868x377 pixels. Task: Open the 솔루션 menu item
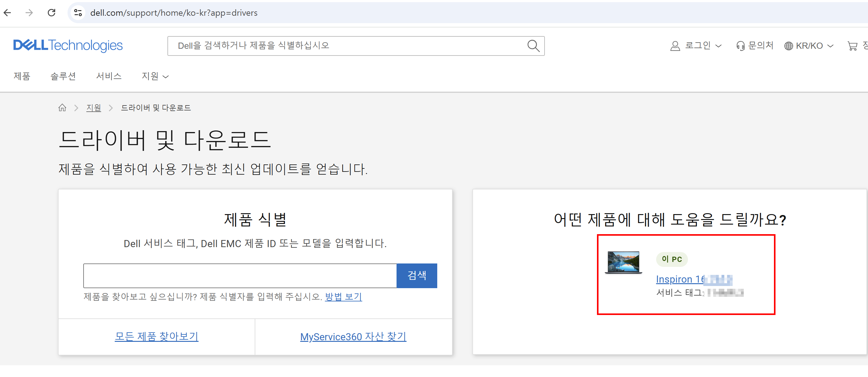(63, 76)
